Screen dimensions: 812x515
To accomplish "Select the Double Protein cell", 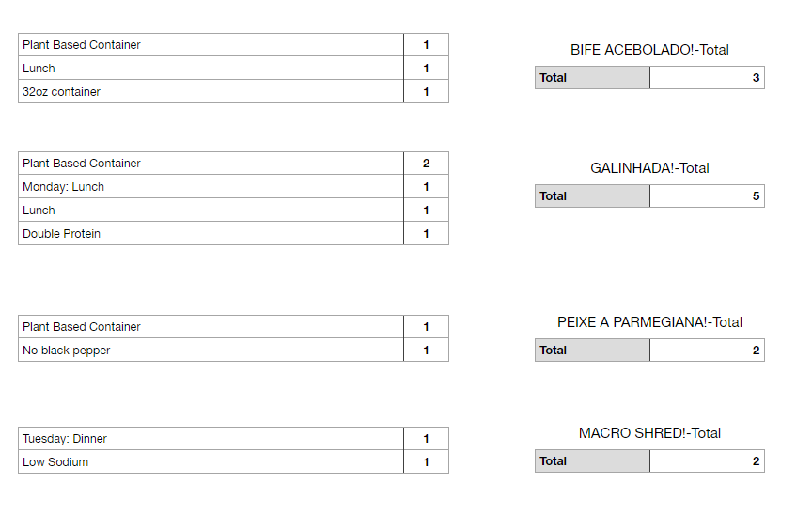I will click(x=61, y=234).
